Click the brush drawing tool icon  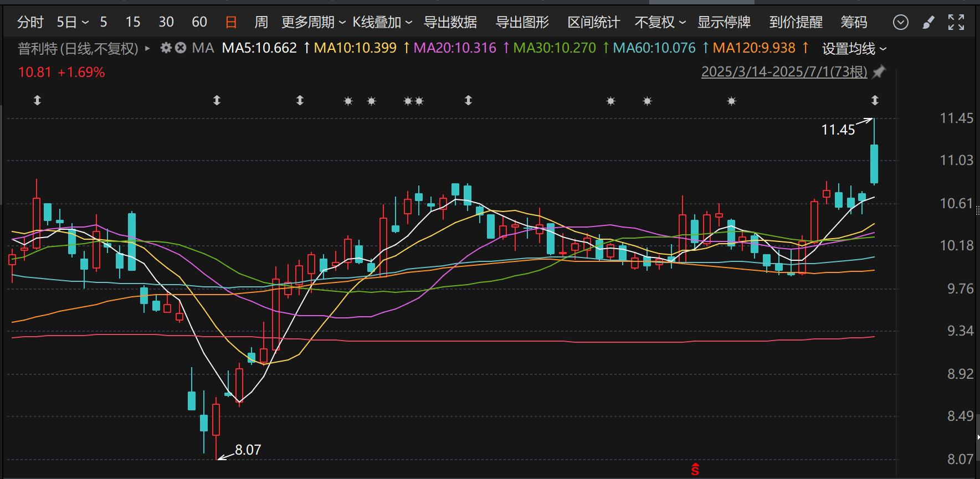[x=928, y=22]
